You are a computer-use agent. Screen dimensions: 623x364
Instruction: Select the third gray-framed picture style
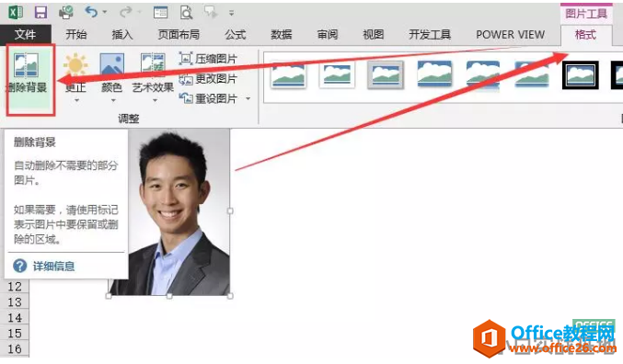click(386, 75)
